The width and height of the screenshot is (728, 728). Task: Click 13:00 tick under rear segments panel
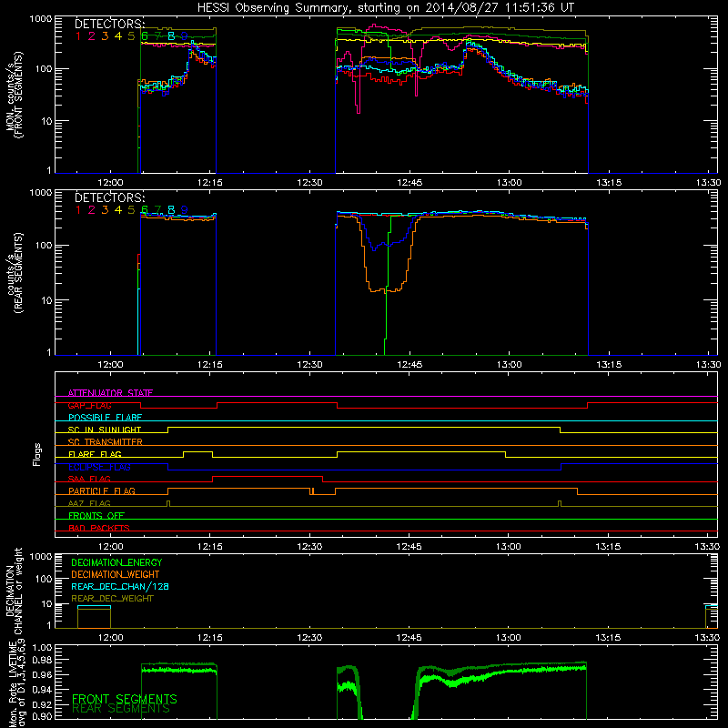click(x=510, y=365)
